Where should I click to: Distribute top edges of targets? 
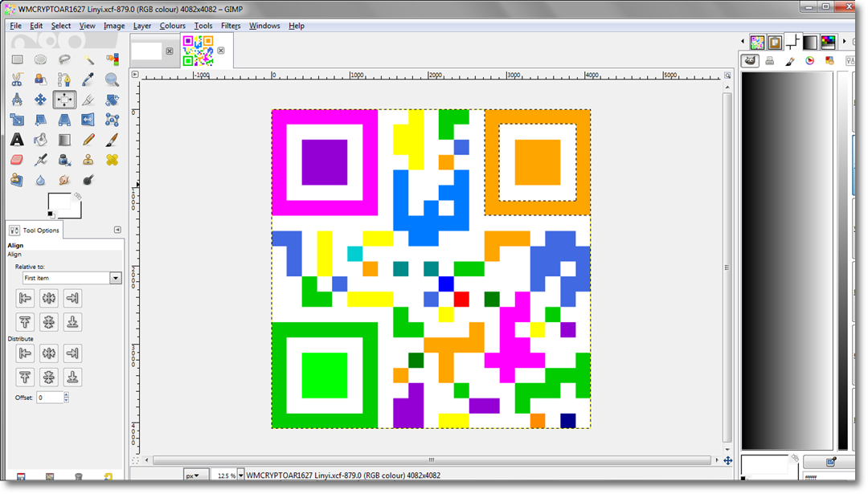(x=25, y=378)
